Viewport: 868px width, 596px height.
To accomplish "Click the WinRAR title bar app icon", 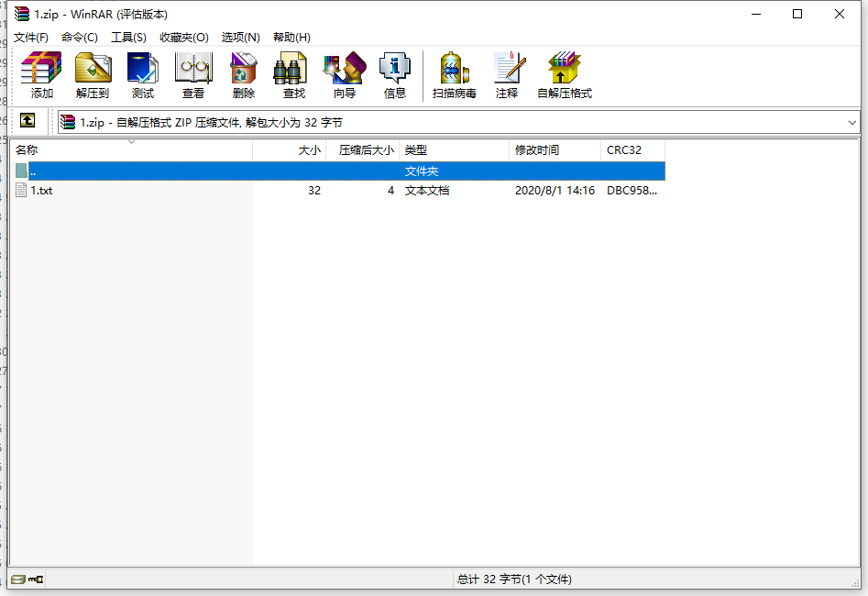I will (x=22, y=14).
